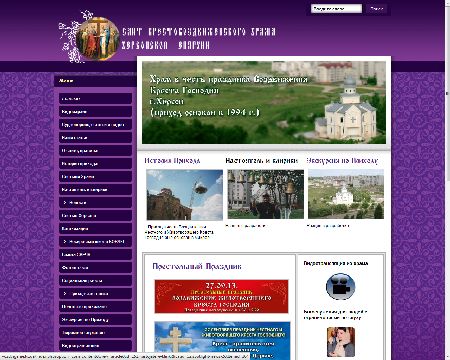Open the "История Прихода" heading link
Viewport: 450px width, 360px height.
pyautogui.click(x=172, y=161)
